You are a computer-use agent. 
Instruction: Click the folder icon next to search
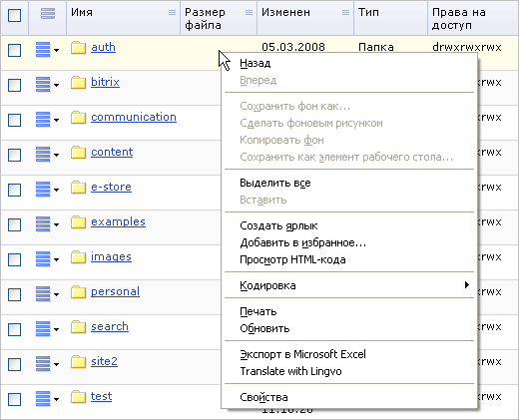coord(78,327)
